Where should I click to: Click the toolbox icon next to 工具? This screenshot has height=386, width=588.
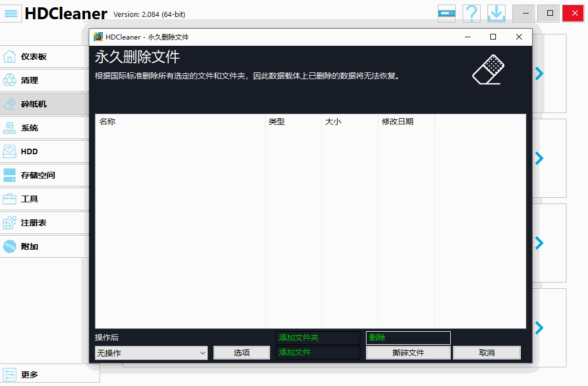10,199
